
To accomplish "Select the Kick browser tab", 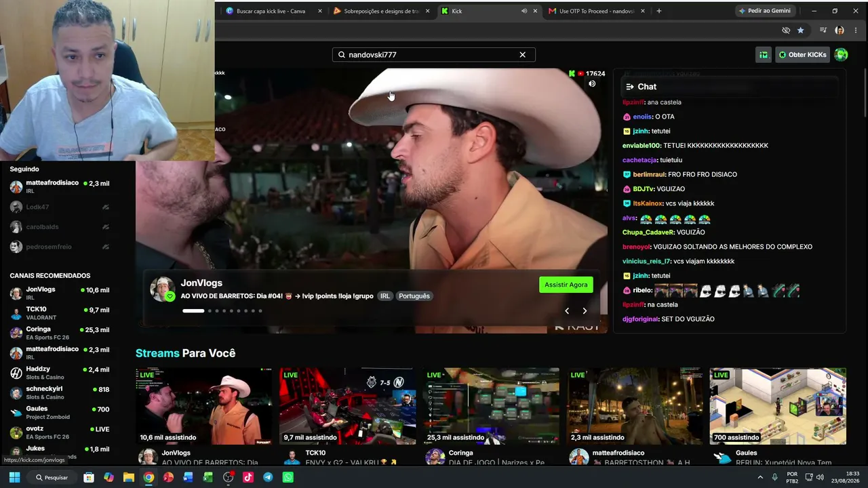I will 488,11.
